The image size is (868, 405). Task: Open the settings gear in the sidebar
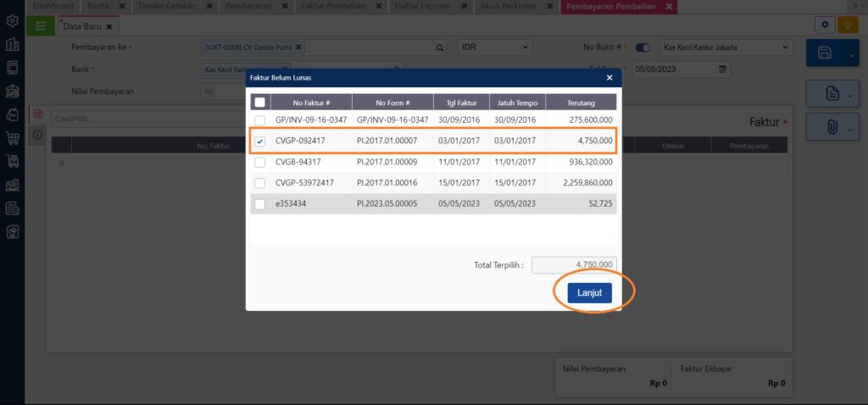pyautogui.click(x=12, y=21)
